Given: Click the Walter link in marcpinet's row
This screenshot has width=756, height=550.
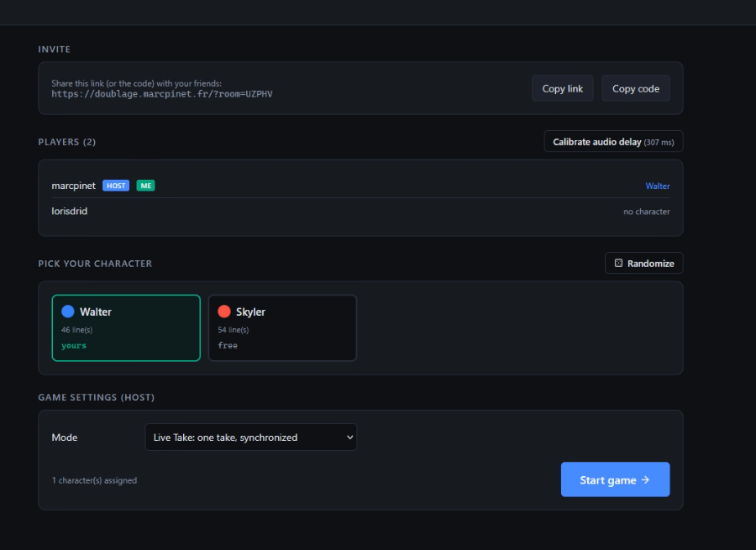Looking at the screenshot, I should [x=658, y=186].
